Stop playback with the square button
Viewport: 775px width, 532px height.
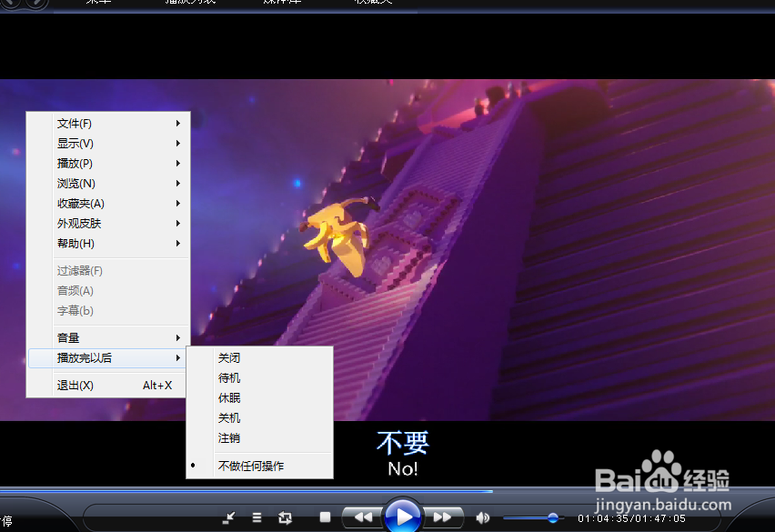click(325, 517)
